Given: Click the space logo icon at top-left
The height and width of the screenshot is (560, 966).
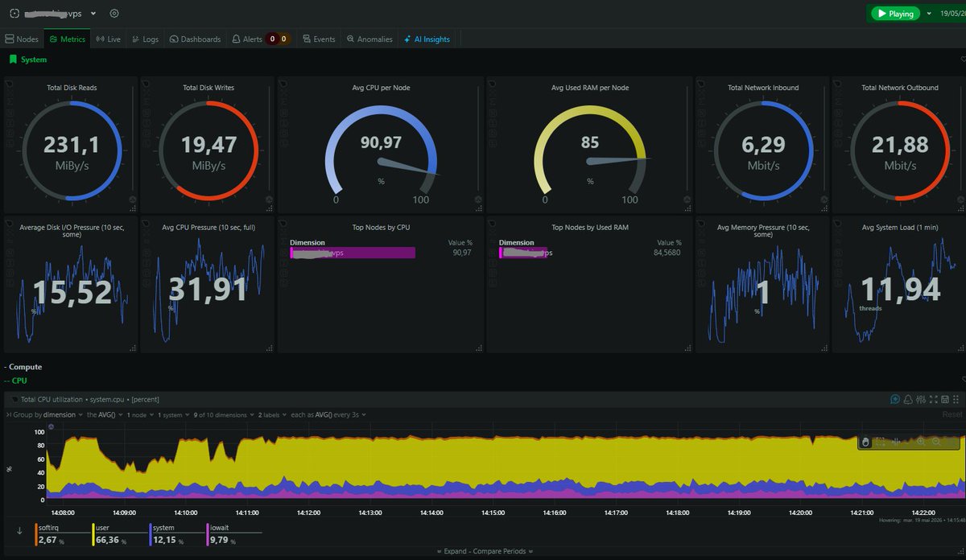Looking at the screenshot, I should point(14,14).
